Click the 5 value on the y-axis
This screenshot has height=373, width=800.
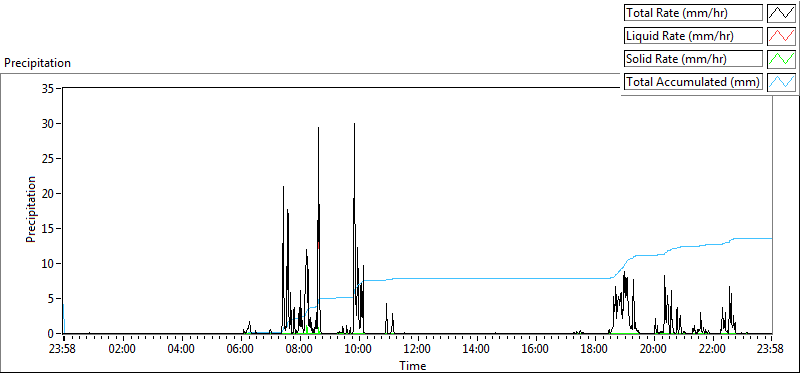coord(52,299)
